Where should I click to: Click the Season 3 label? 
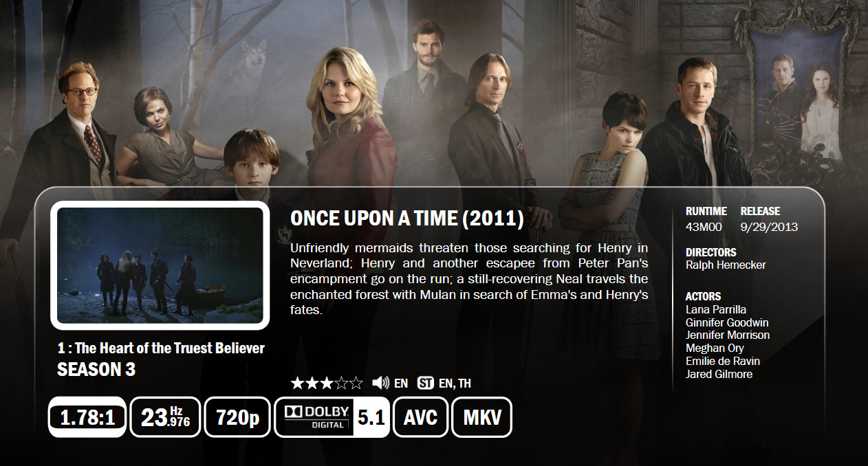[x=96, y=369]
